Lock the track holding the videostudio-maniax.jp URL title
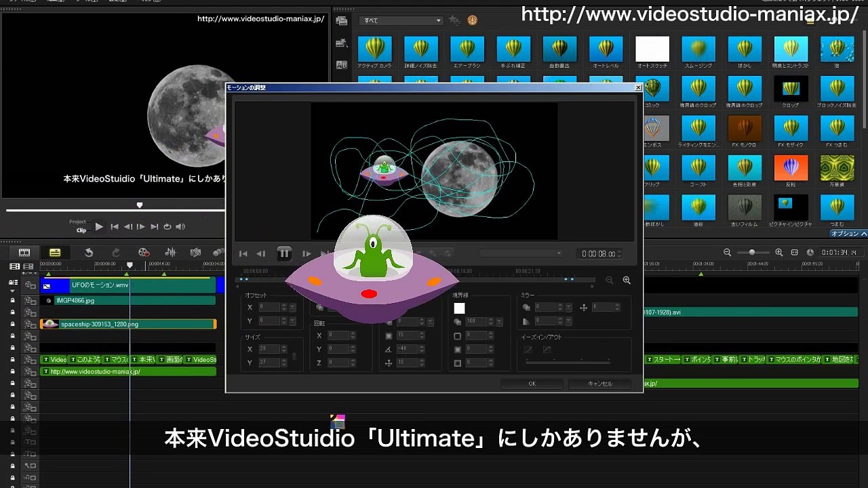Viewport: 868px width, 488px height. pyautogui.click(x=12, y=371)
